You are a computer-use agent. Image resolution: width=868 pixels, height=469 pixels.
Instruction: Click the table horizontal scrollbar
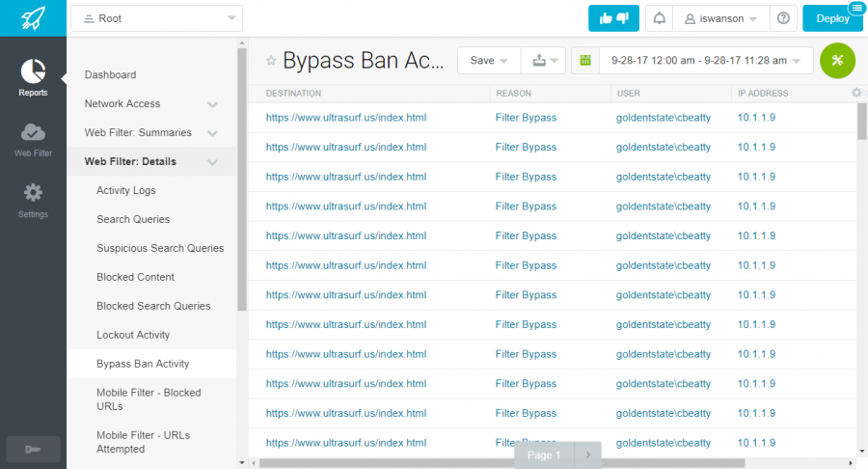click(502, 463)
